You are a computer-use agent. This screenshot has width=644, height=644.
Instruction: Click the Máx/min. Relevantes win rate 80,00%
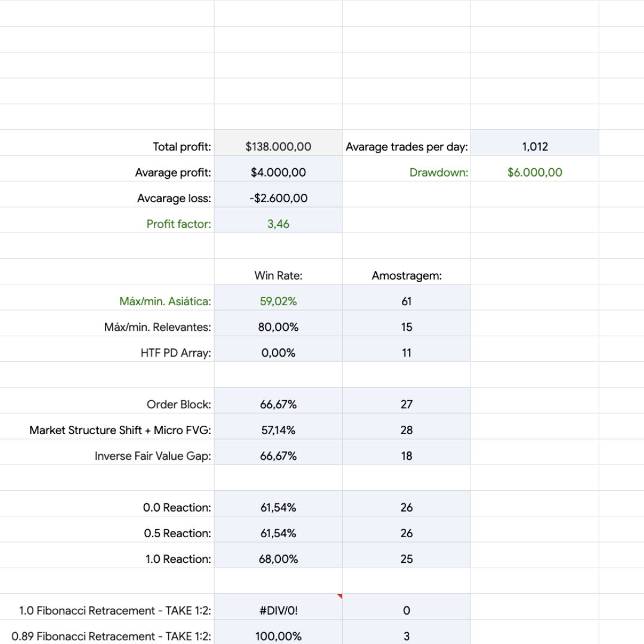[x=278, y=327]
